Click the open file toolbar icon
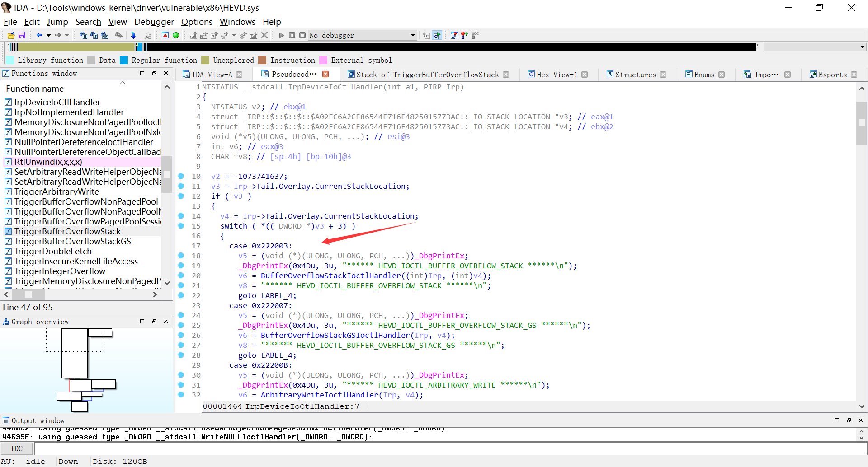The width and height of the screenshot is (868, 467). click(x=11, y=35)
